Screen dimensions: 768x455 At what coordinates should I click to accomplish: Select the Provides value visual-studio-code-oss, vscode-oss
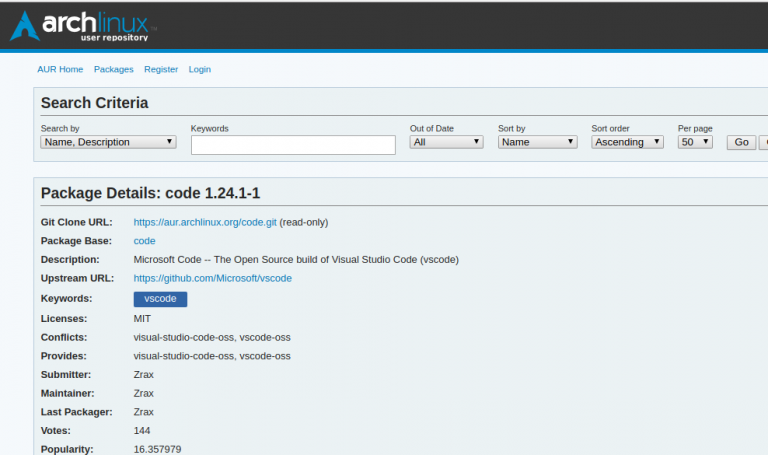(212, 356)
